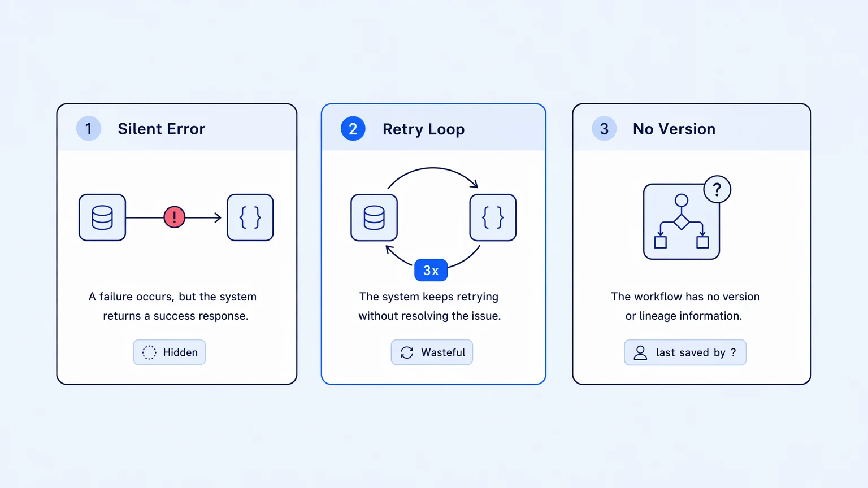Select the 'No Version' heading
This screenshot has height=488, width=868.
tap(674, 129)
